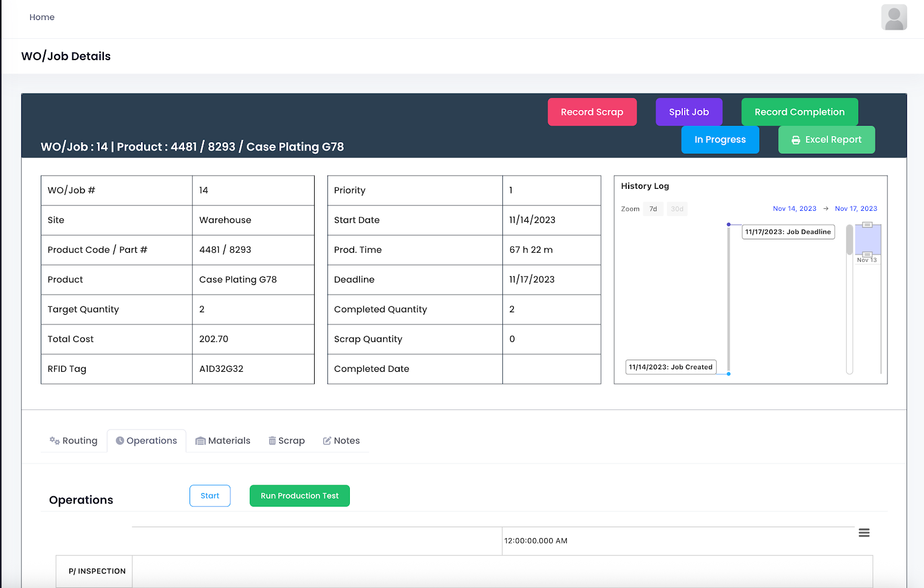The height and width of the screenshot is (588, 924).
Task: Enable 30d zoom in History Log
Action: pos(677,208)
